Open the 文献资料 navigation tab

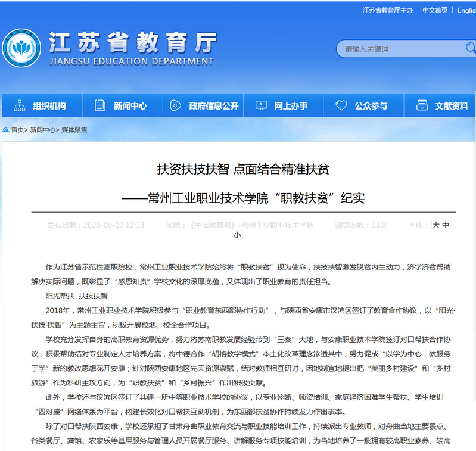click(x=451, y=106)
